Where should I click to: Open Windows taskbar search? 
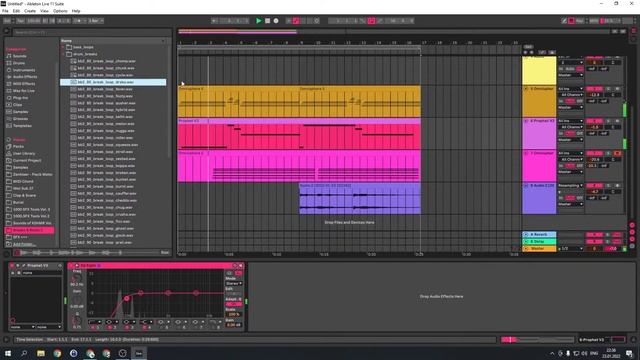(x=24, y=353)
